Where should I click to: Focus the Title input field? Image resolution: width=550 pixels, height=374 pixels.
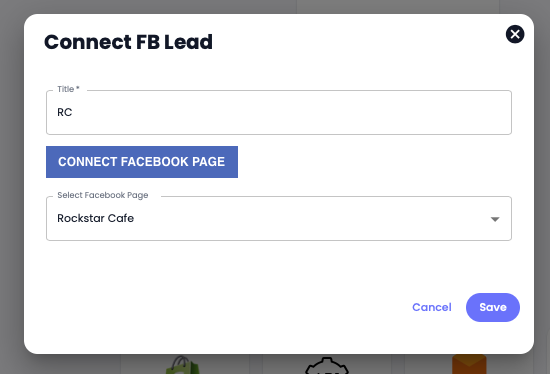click(279, 112)
